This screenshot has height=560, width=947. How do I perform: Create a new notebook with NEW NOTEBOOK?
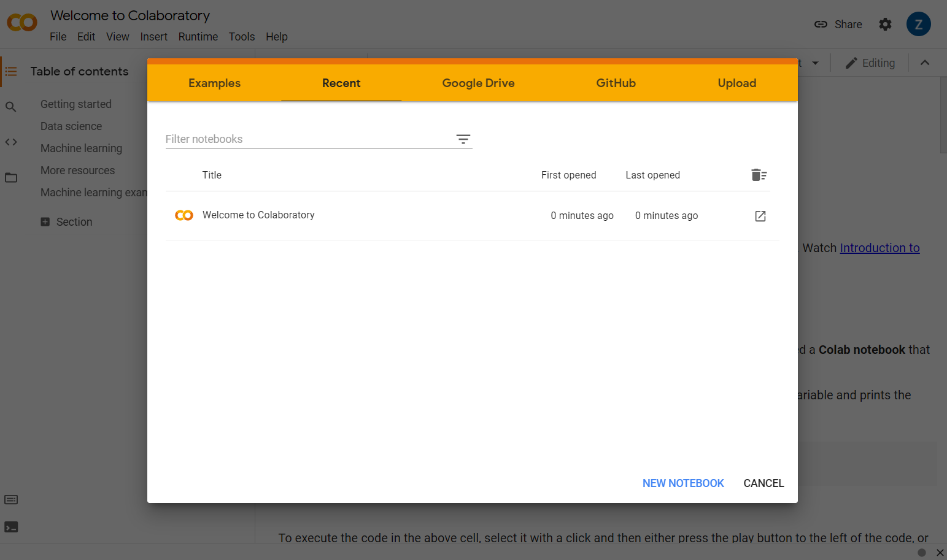(x=682, y=483)
